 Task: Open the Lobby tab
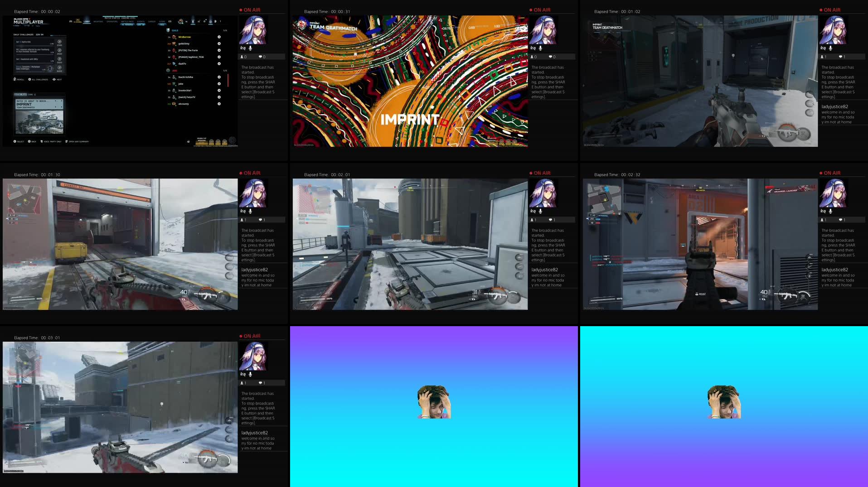tap(87, 21)
